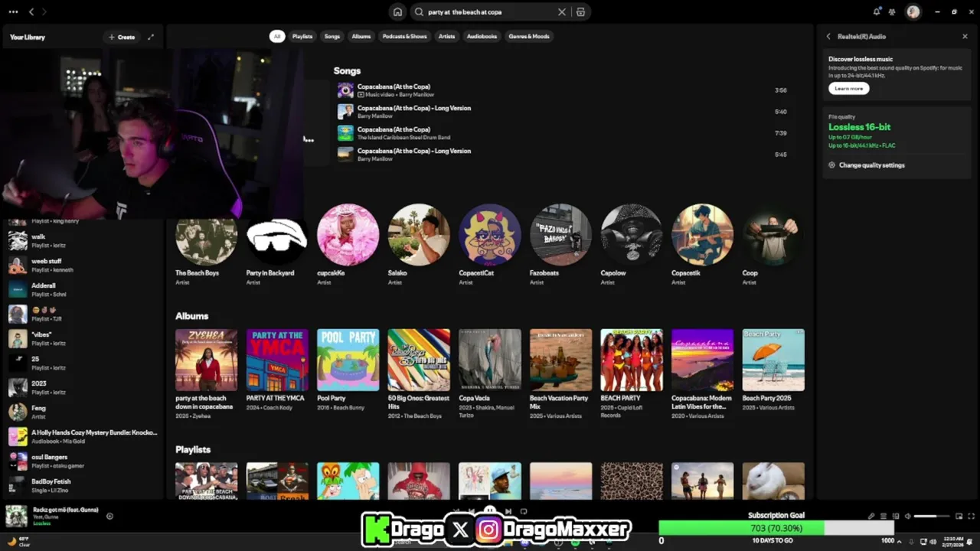Image resolution: width=980 pixels, height=551 pixels.
Task: Open Copa Vacía album
Action: pyautogui.click(x=490, y=373)
